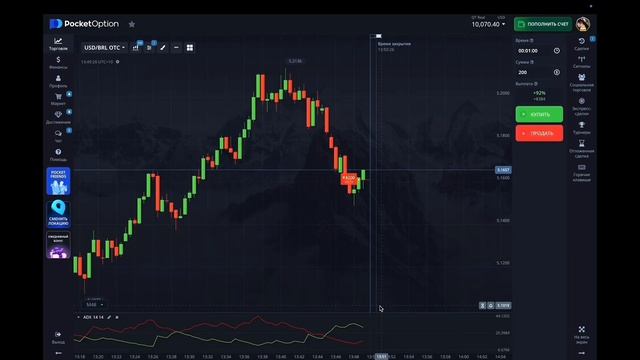The image size is (640, 360).
Task: Open the Trading section in left sidebar
Action: click(x=58, y=44)
